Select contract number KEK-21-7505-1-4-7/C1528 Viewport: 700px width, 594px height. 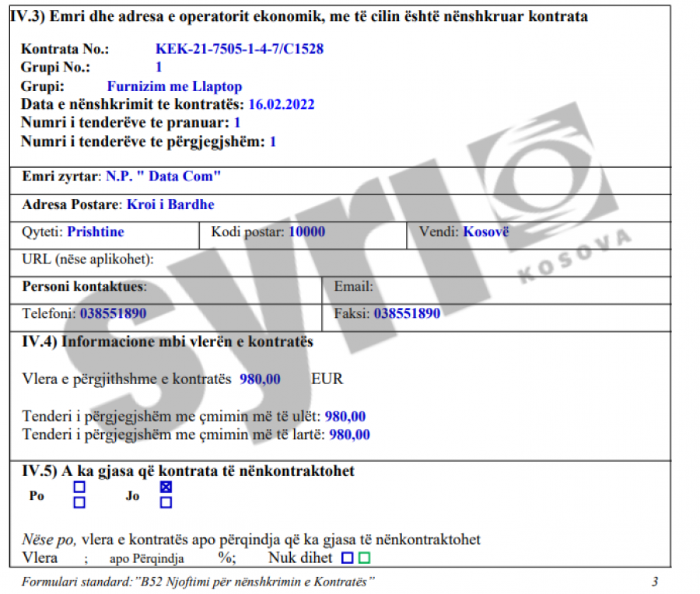coord(240,49)
